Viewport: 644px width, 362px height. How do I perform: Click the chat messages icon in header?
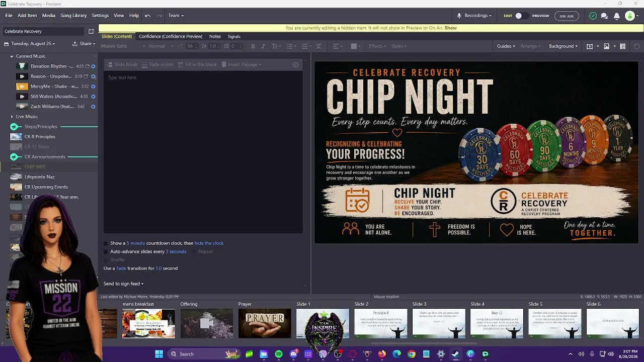click(x=604, y=16)
